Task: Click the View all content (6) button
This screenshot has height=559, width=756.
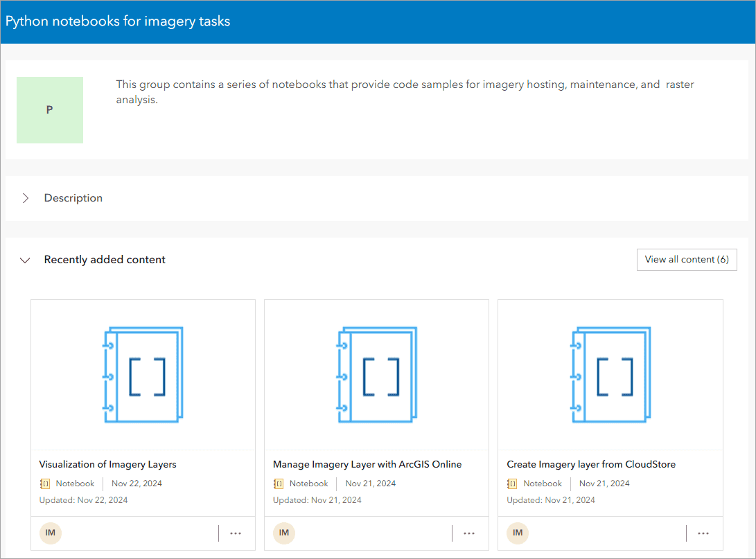Action: click(x=687, y=259)
